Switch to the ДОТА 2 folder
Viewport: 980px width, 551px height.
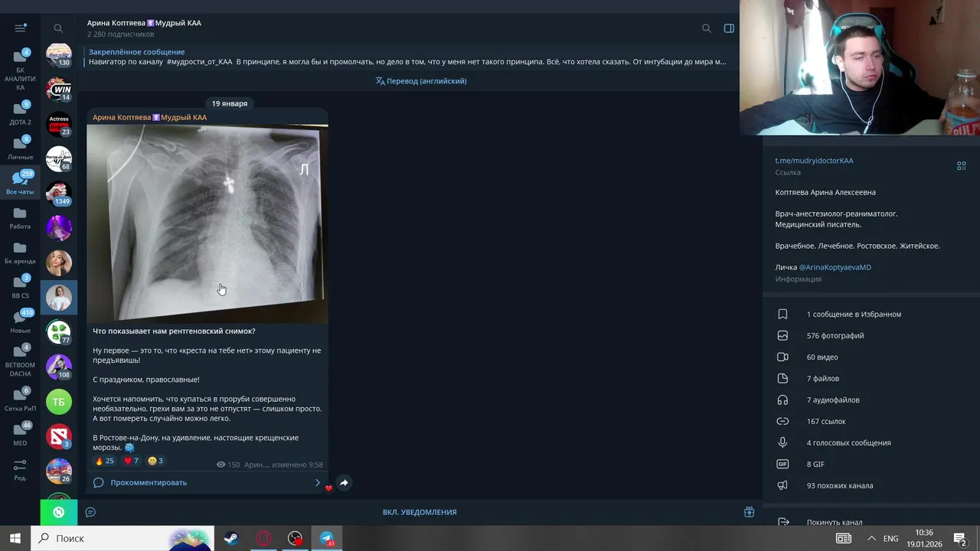20,113
